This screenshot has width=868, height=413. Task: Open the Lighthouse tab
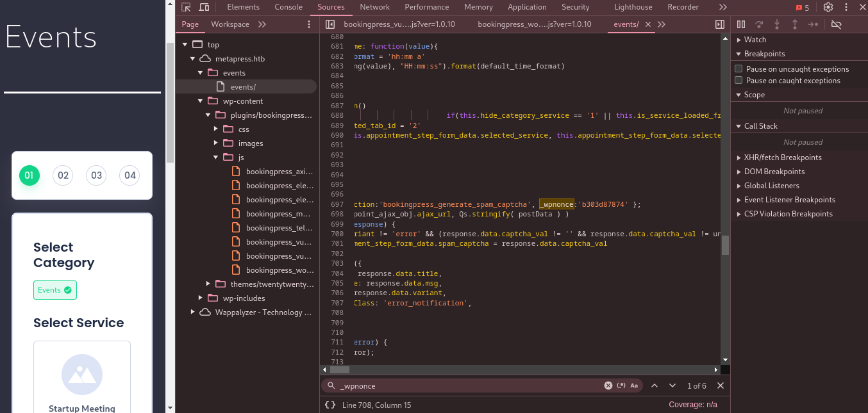tap(633, 7)
